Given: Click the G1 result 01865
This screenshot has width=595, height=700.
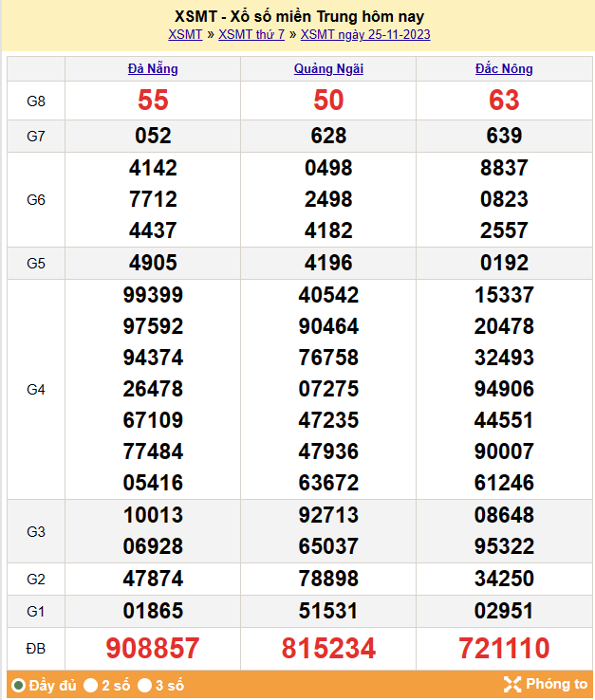Looking at the screenshot, I should point(153,611).
